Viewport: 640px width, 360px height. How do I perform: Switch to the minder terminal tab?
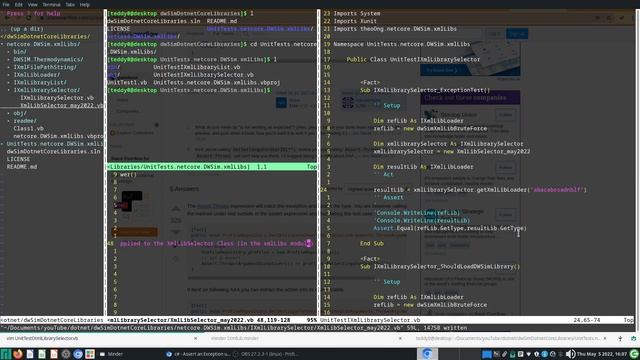point(302,338)
